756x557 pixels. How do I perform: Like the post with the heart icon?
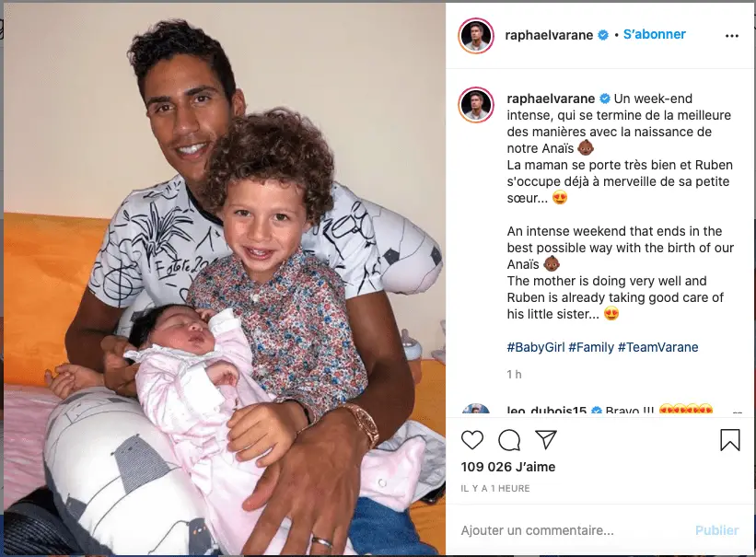472,440
